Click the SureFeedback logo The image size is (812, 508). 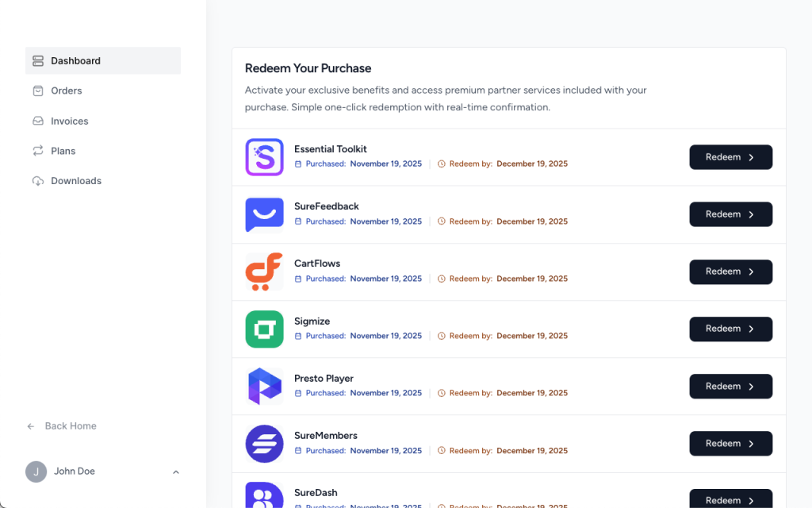click(x=264, y=214)
